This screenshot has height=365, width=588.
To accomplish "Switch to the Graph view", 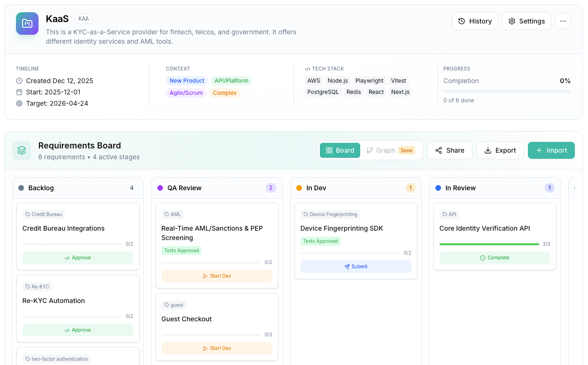I will pyautogui.click(x=382, y=150).
